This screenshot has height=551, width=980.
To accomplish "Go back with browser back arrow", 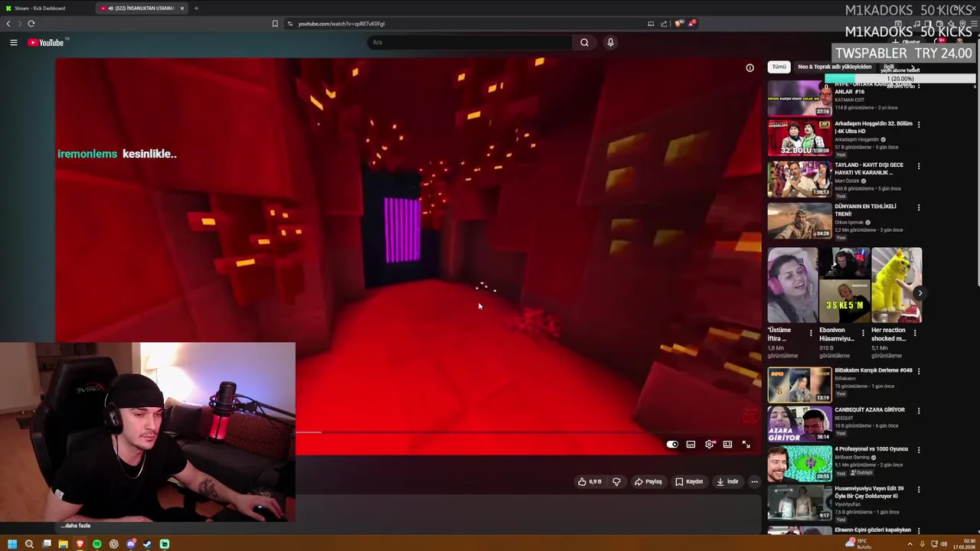I will tap(8, 24).
